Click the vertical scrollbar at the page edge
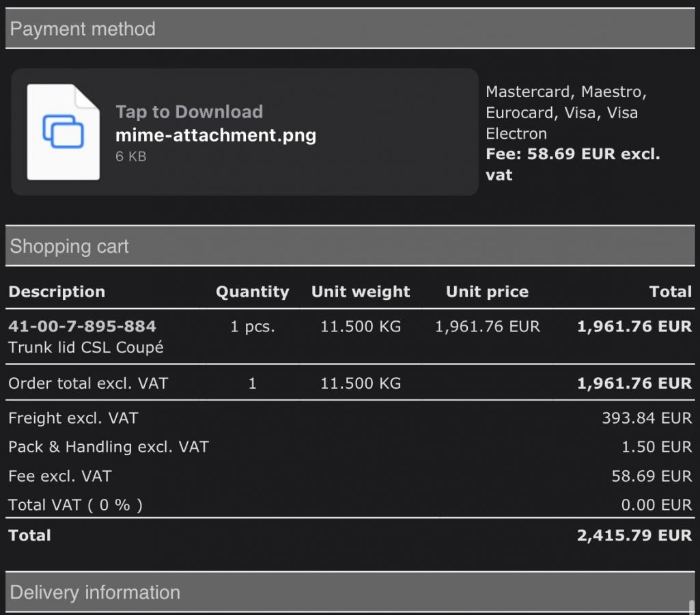This screenshot has width=700, height=615. 692,607
